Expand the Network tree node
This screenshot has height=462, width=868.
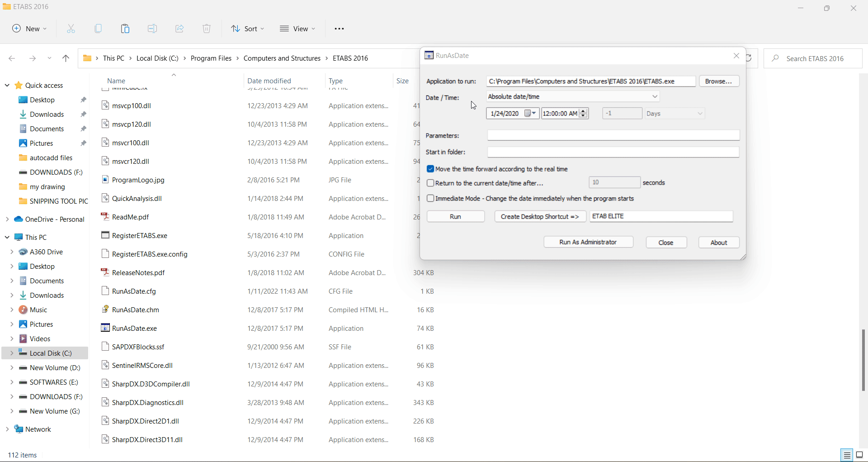(7, 429)
